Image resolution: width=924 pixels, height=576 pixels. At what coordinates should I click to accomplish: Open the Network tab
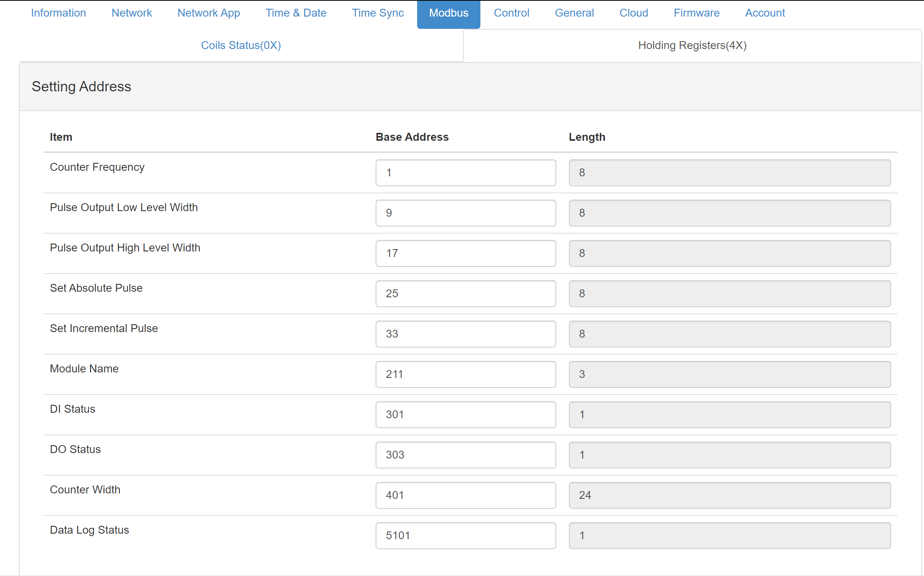coord(132,13)
